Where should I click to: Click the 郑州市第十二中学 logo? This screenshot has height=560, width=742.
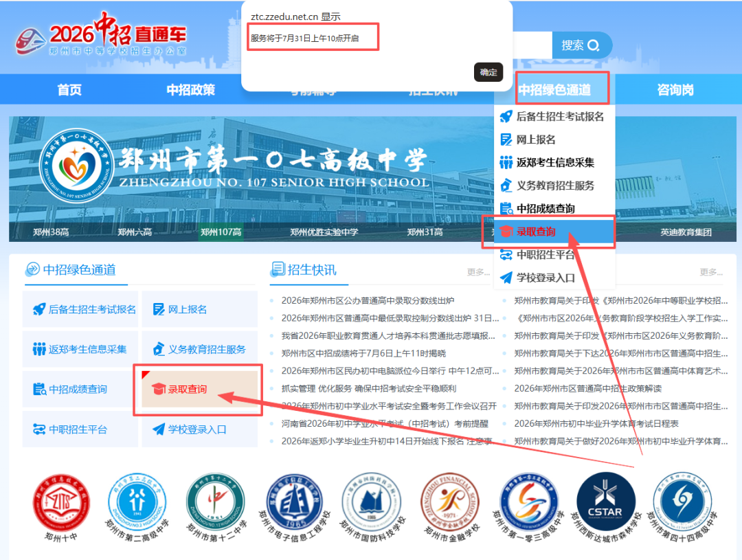(216, 507)
